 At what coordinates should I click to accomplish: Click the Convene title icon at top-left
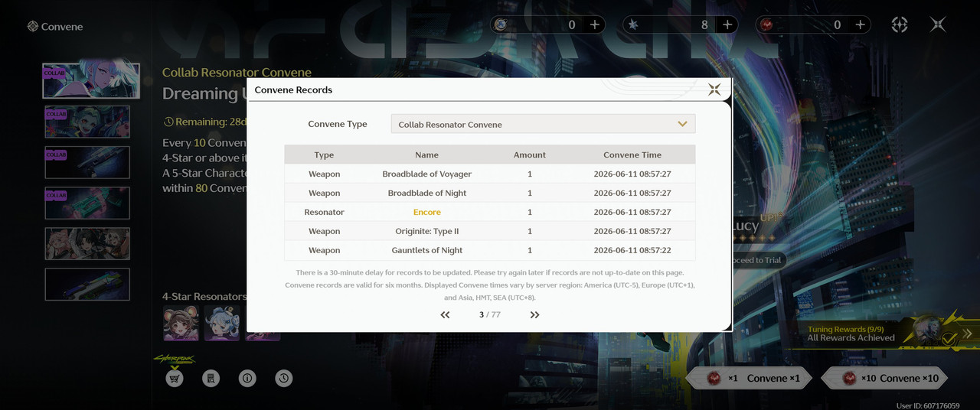coord(33,26)
